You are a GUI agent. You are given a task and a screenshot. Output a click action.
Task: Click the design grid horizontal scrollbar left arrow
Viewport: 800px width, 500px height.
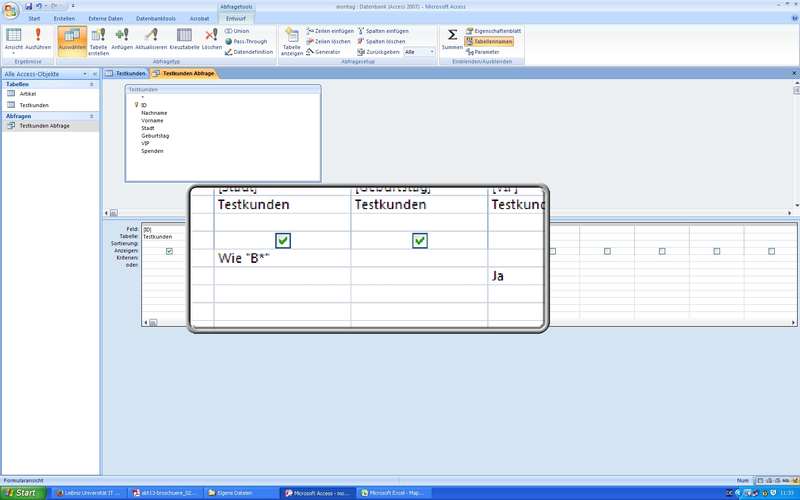pyautogui.click(x=145, y=322)
